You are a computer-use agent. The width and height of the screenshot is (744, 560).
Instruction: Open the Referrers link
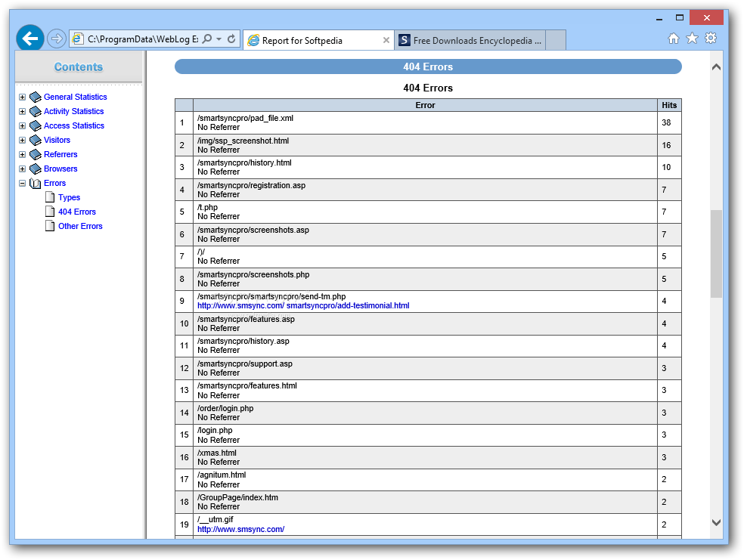60,154
